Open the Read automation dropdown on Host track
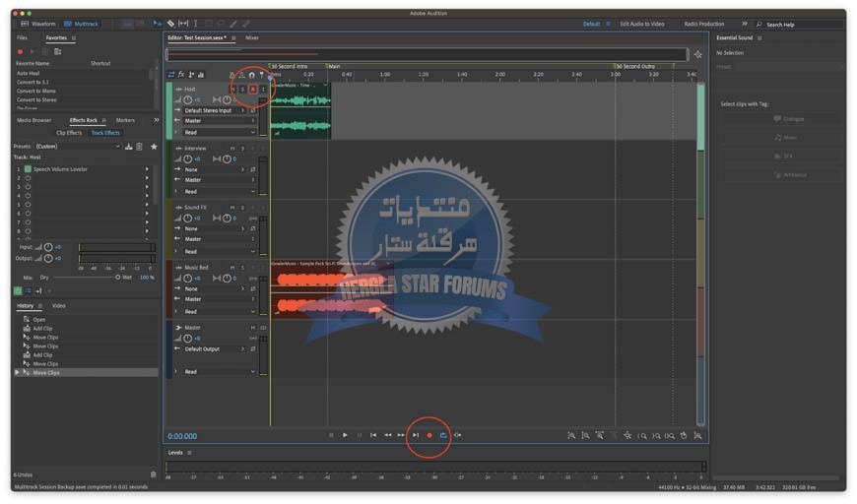The image size is (857, 504). [x=219, y=132]
